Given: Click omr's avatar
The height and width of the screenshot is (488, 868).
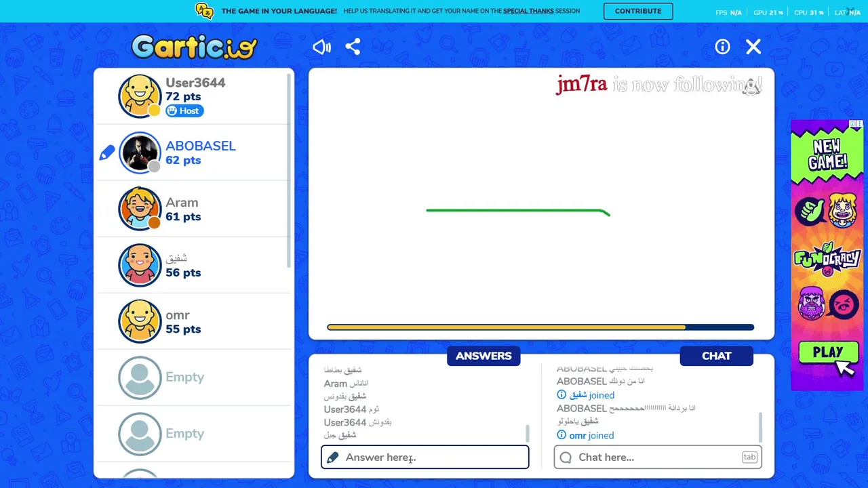Looking at the screenshot, I should 140,321.
